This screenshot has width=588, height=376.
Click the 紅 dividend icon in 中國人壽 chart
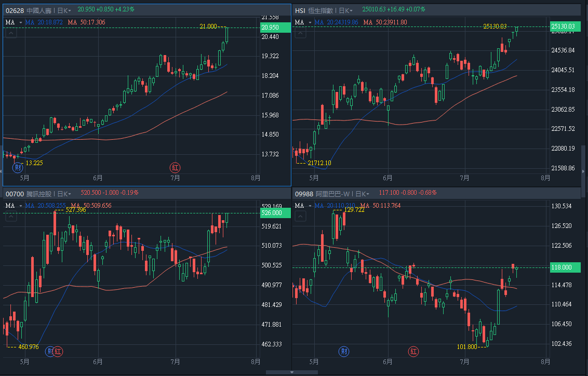(x=175, y=168)
